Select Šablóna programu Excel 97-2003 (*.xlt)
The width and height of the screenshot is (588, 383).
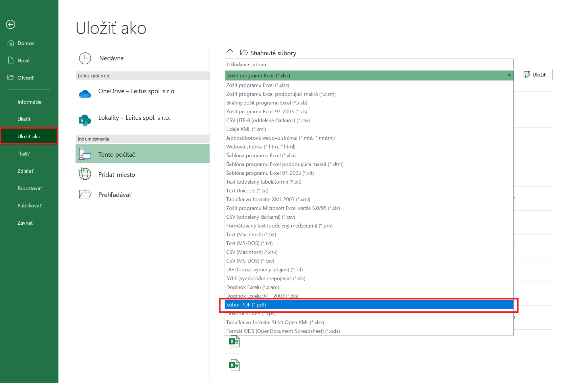(369, 173)
